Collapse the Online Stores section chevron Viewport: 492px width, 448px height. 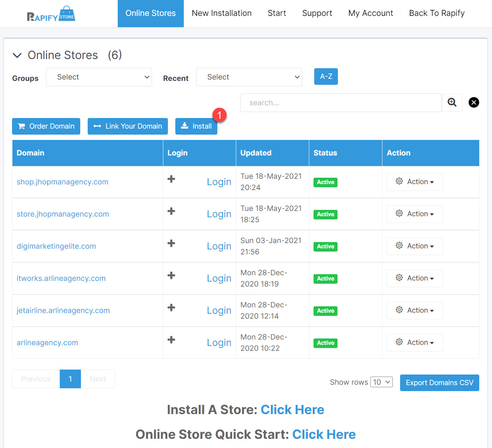pos(17,55)
